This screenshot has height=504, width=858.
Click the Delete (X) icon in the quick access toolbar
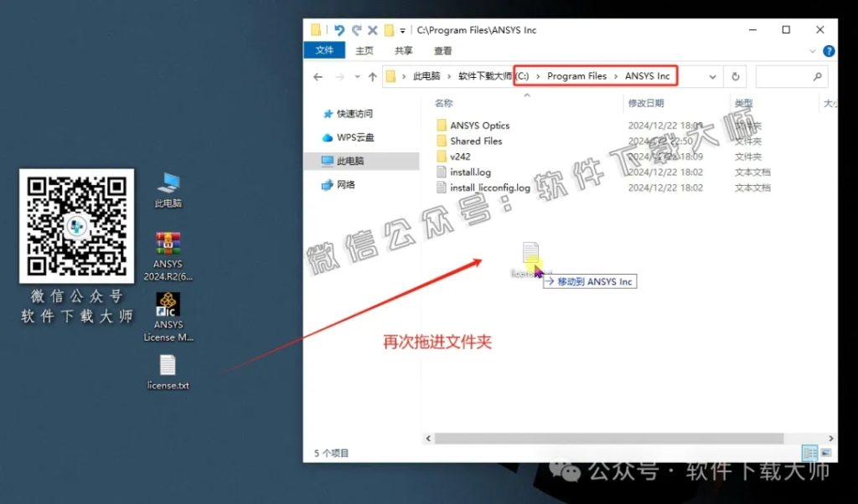373,29
